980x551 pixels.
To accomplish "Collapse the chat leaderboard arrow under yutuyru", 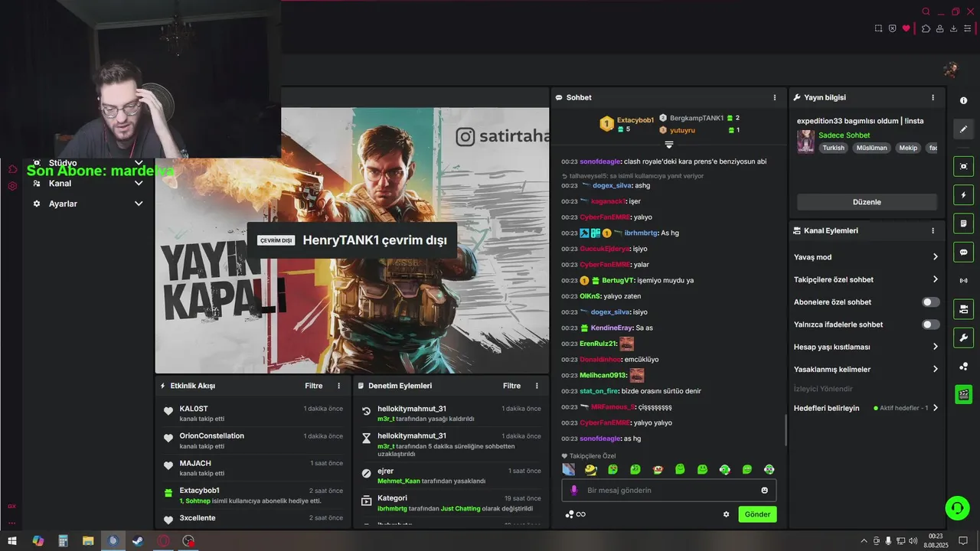I will coord(668,145).
